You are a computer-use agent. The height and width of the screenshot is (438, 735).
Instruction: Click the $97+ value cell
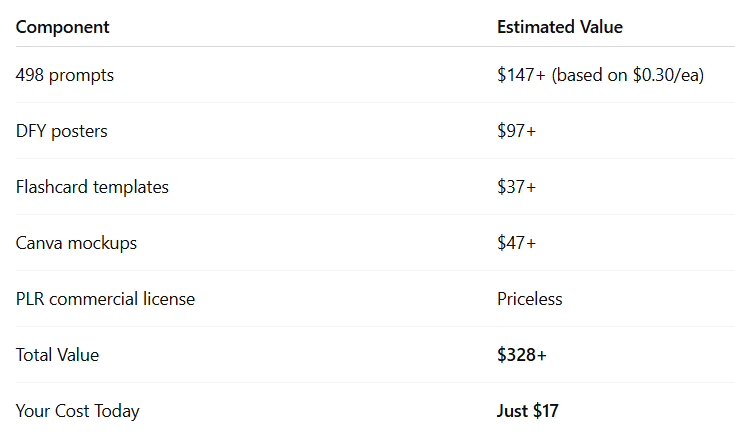(x=517, y=131)
